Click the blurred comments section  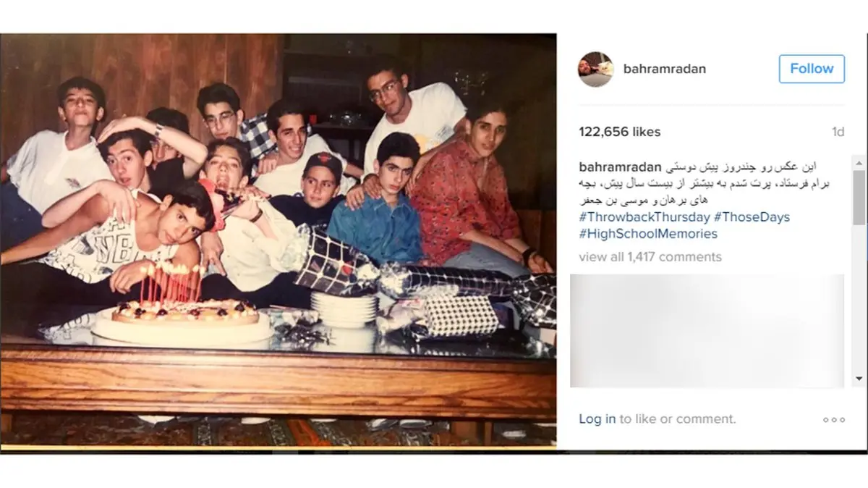click(707, 331)
